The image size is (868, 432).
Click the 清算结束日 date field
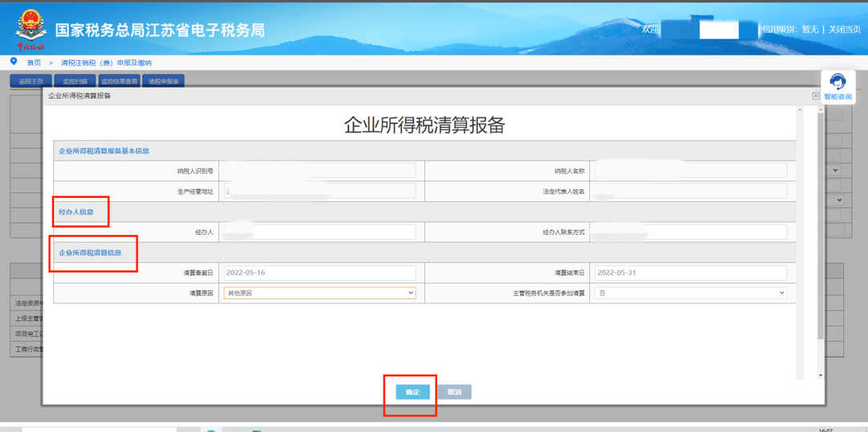pyautogui.click(x=690, y=273)
